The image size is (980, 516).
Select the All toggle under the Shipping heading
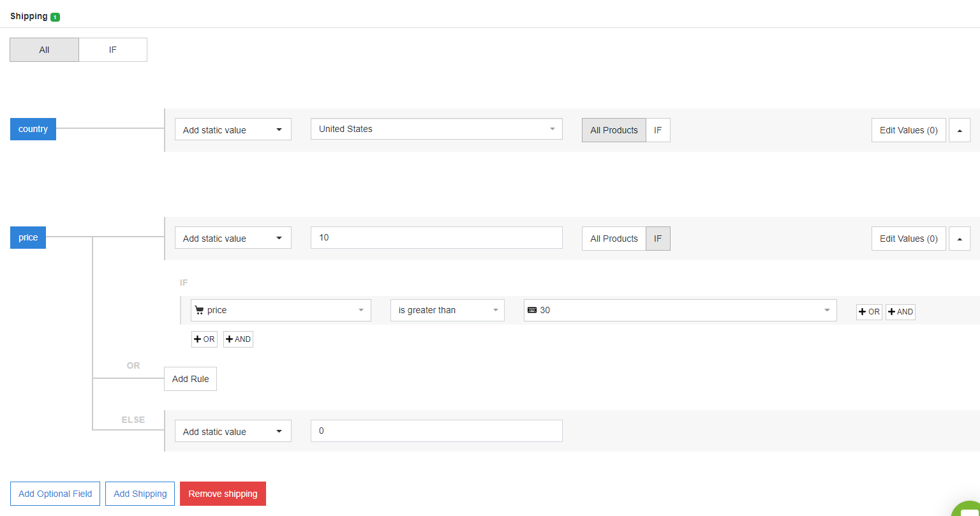coord(44,50)
